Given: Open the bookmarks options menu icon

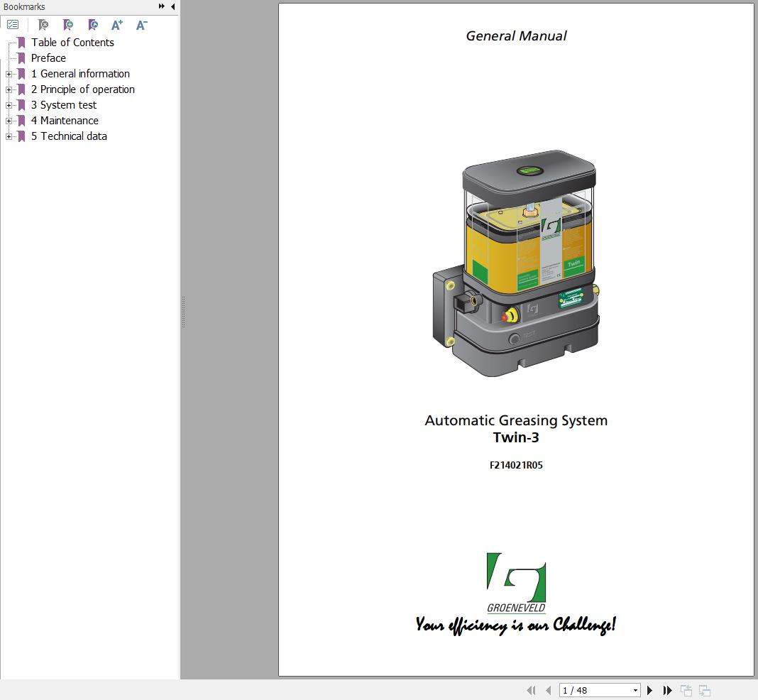Looking at the screenshot, I should click(13, 25).
